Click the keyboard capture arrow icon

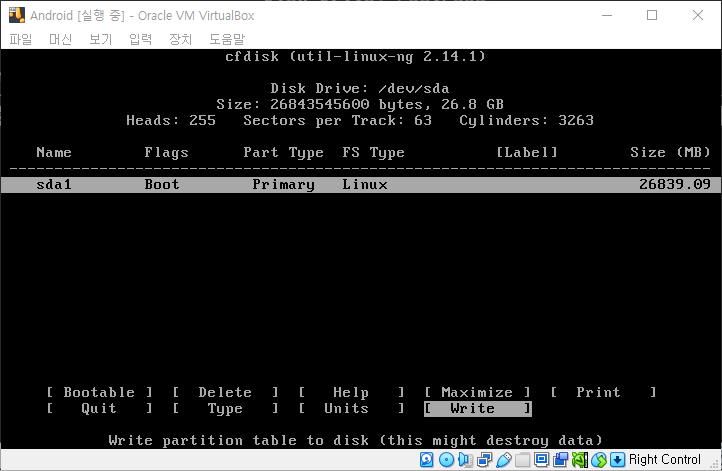pyautogui.click(x=617, y=459)
